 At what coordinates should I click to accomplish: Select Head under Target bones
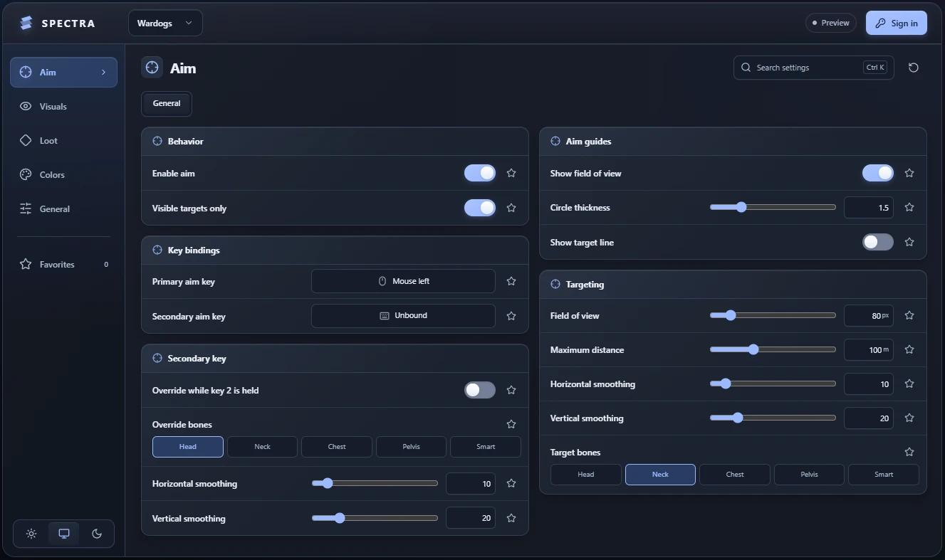[x=586, y=475]
